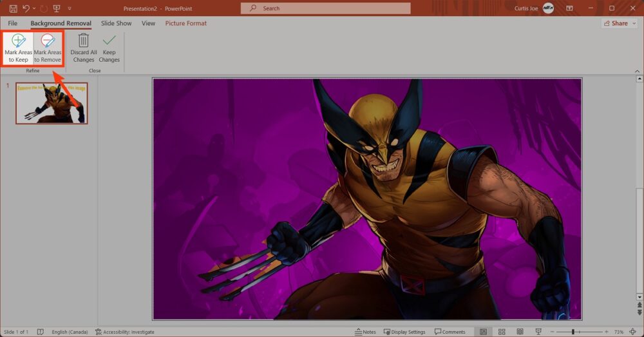
Task: Toggle the Notes pane in the status bar
Action: click(365, 332)
